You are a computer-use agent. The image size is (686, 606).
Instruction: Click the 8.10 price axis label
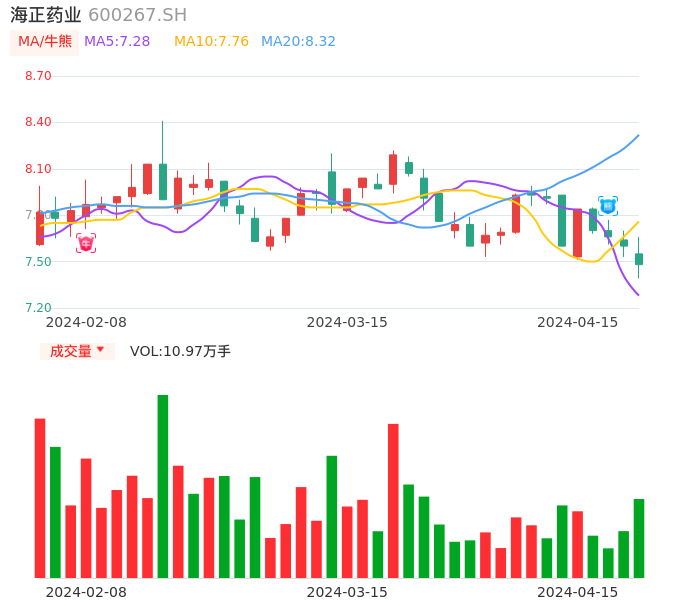[38, 169]
